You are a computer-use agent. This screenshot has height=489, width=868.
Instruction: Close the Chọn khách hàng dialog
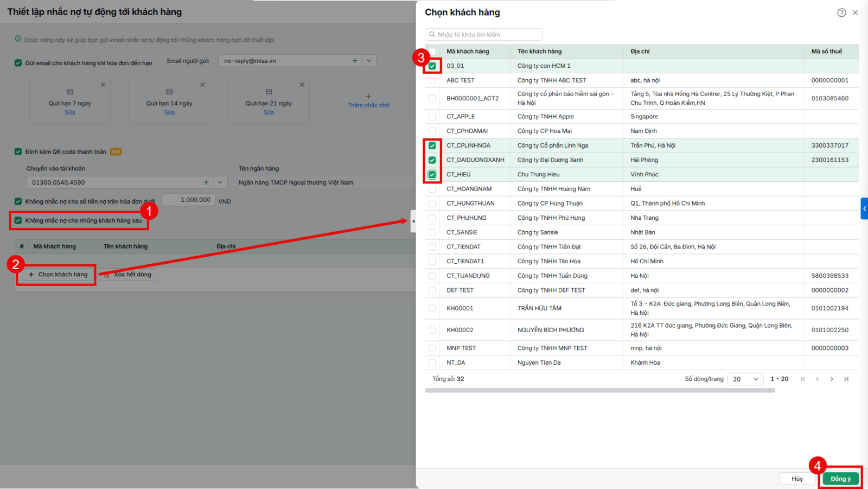point(855,12)
